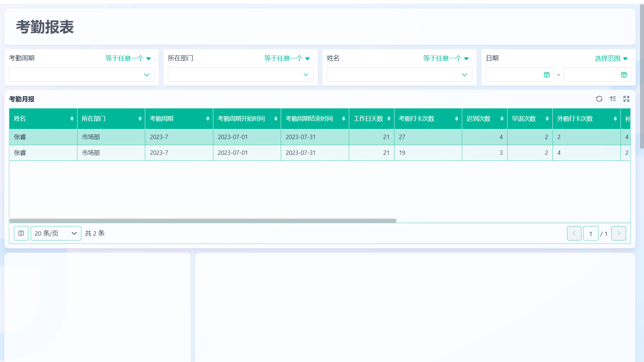This screenshot has width=644, height=362.
Task: Click the page number input field
Action: 591,234
